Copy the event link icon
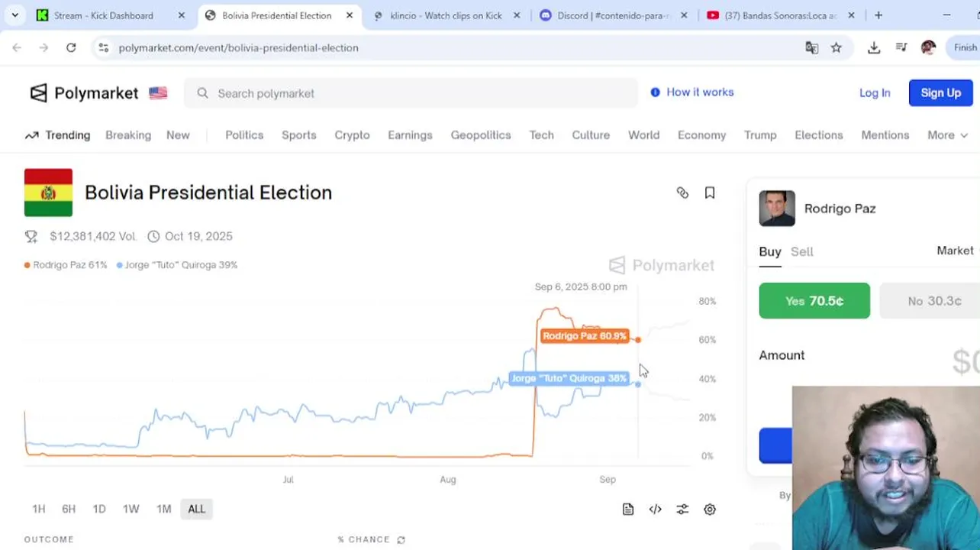 pyautogui.click(x=682, y=193)
